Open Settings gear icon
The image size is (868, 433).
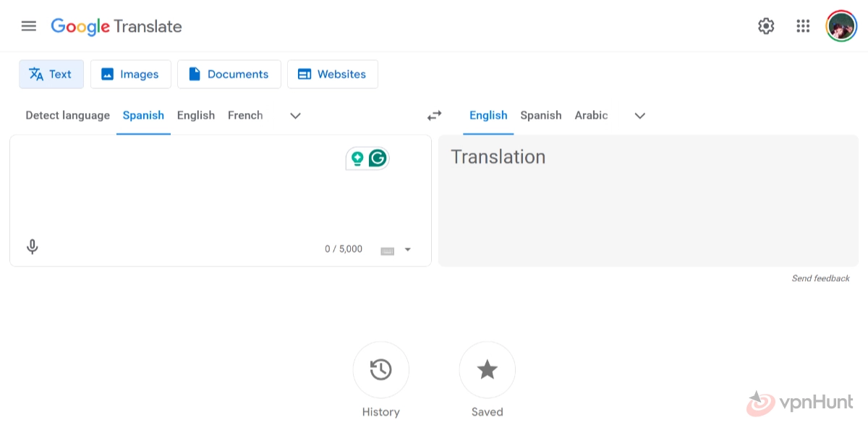[766, 26]
